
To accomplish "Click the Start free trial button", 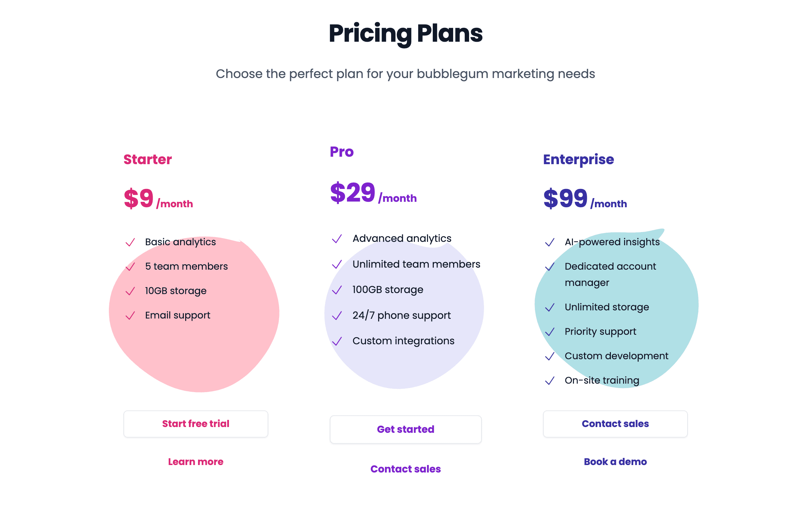I will [195, 424].
